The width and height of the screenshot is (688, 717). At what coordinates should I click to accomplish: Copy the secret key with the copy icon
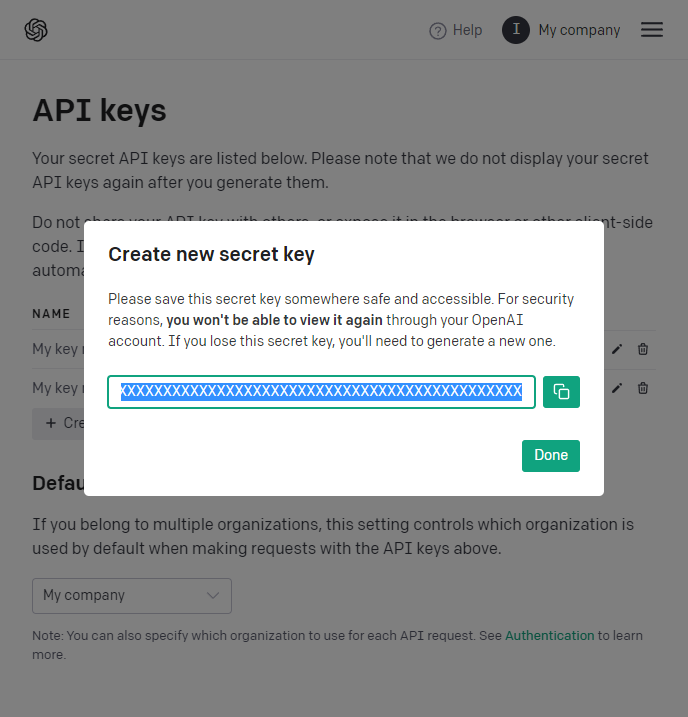point(561,392)
